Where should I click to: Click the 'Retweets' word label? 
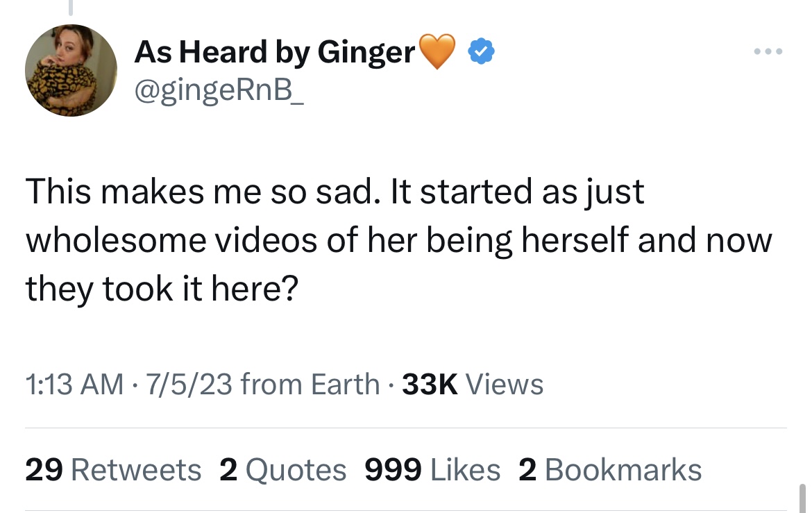[x=136, y=470]
